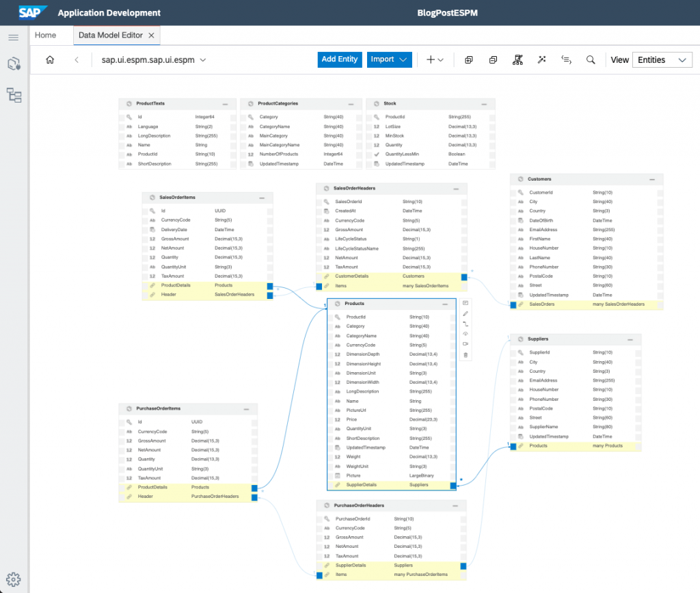The width and height of the screenshot is (700, 593).
Task: Click the list formatting toolbar icon
Action: (x=567, y=60)
